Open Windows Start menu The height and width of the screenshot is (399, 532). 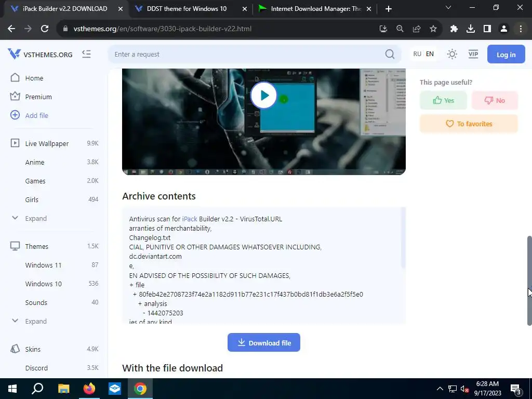(x=12, y=389)
